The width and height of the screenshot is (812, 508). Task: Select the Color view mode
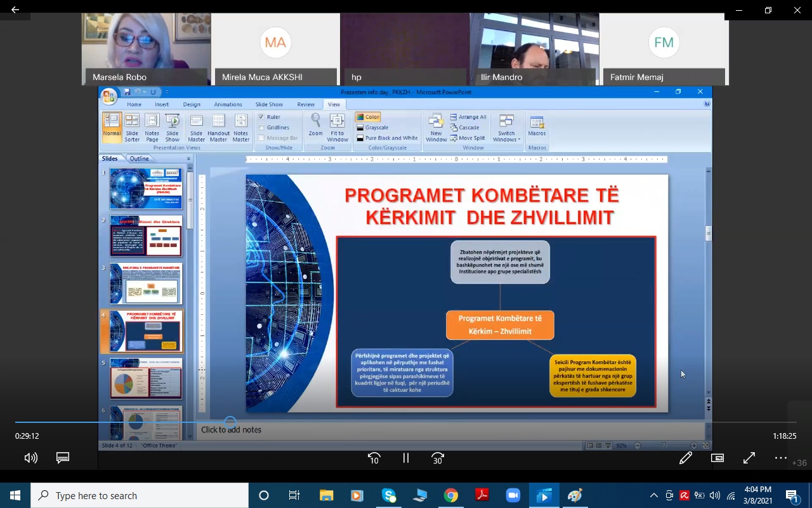point(368,117)
